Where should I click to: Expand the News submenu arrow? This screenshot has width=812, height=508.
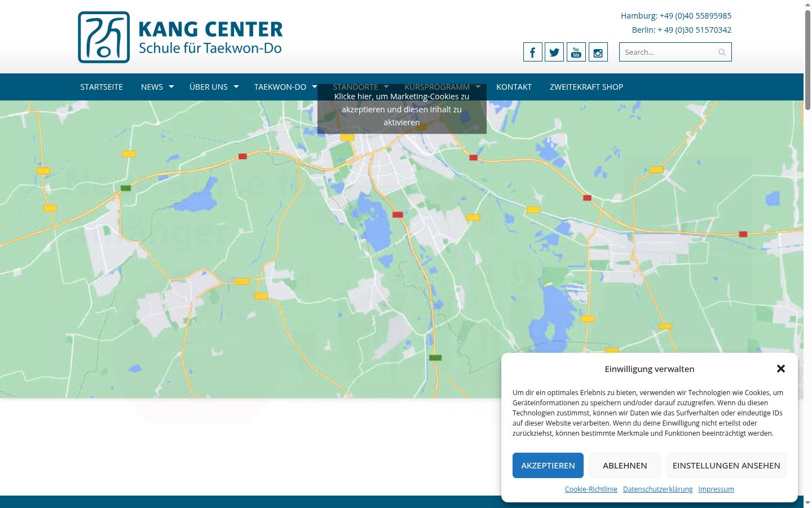[171, 86]
